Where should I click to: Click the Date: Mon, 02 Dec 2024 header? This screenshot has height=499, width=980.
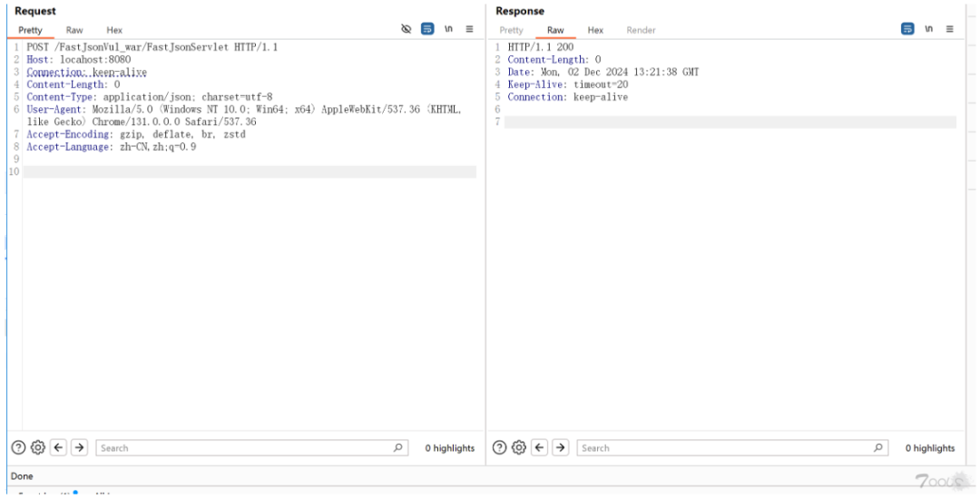[603, 72]
